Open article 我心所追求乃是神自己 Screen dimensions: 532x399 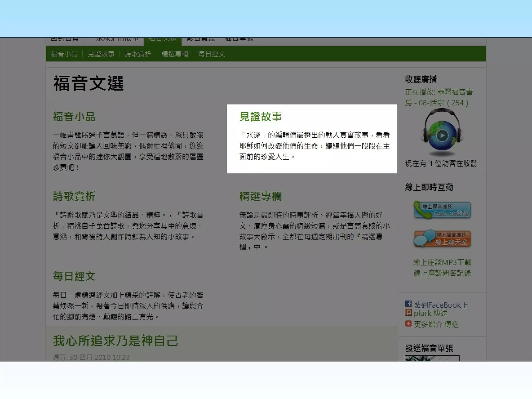pyautogui.click(x=116, y=341)
